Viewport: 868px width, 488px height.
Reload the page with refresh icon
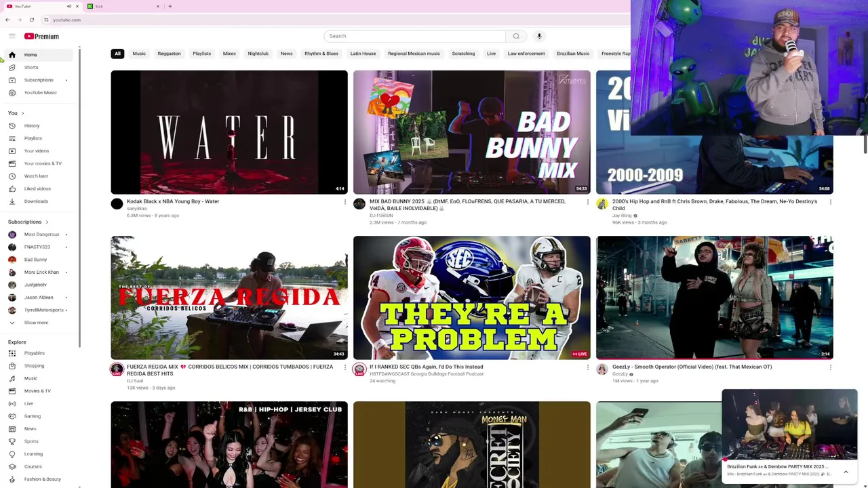31,20
